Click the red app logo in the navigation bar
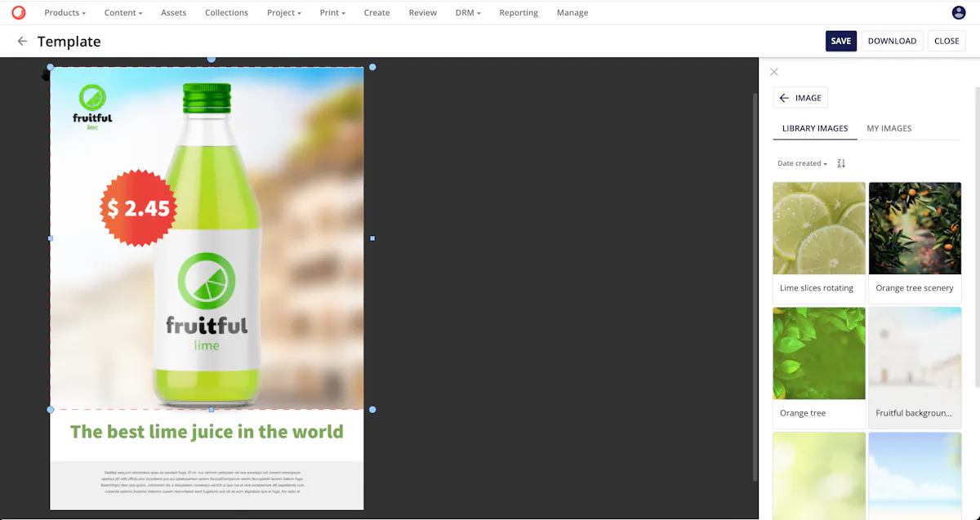Image resolution: width=980 pixels, height=520 pixels. pos(19,12)
